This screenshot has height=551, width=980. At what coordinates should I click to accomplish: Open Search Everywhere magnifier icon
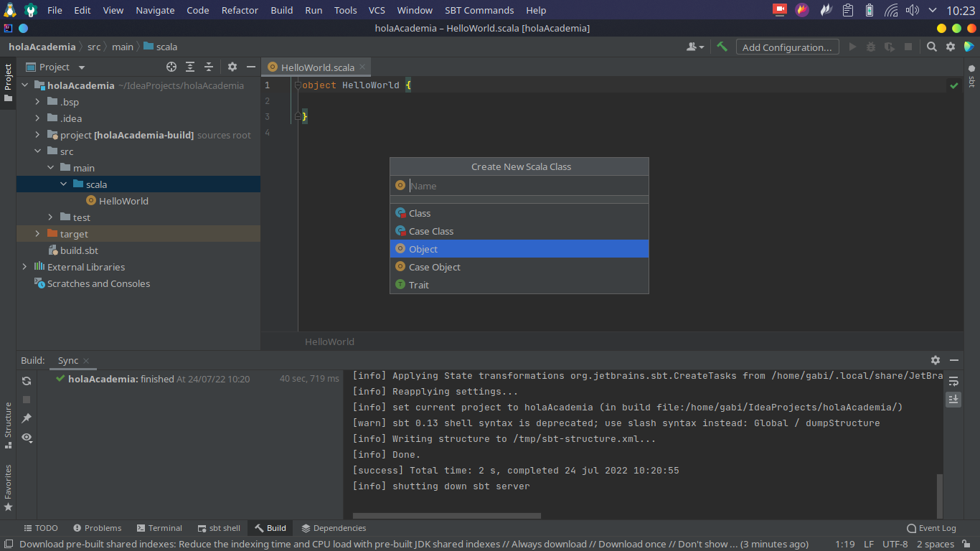931,47
